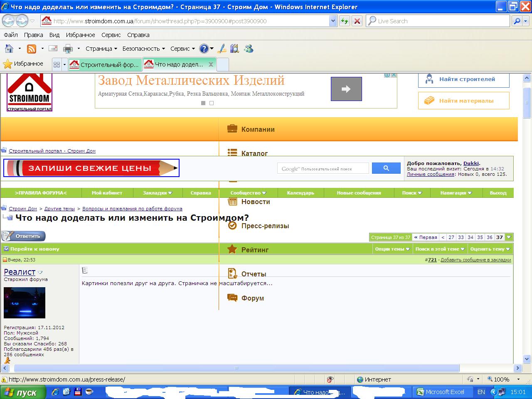
Task: Click the Ответить reply button
Action: [24, 236]
